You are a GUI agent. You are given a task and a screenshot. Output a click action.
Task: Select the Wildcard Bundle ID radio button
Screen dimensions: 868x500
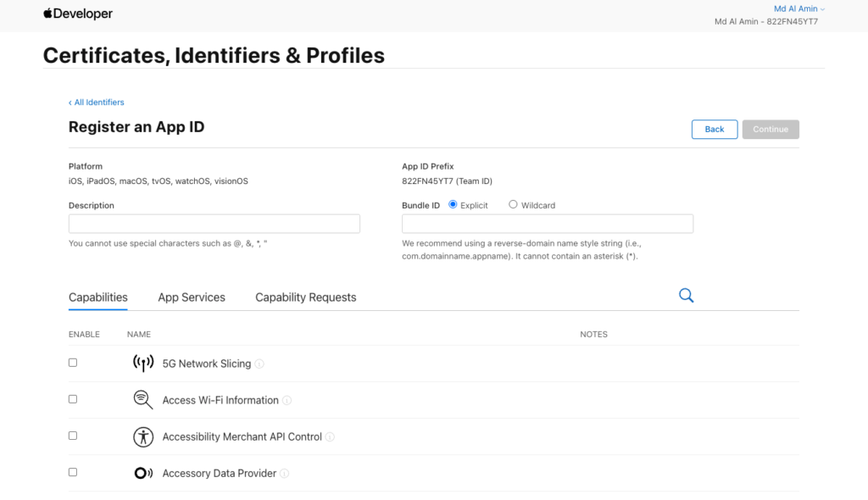(513, 204)
